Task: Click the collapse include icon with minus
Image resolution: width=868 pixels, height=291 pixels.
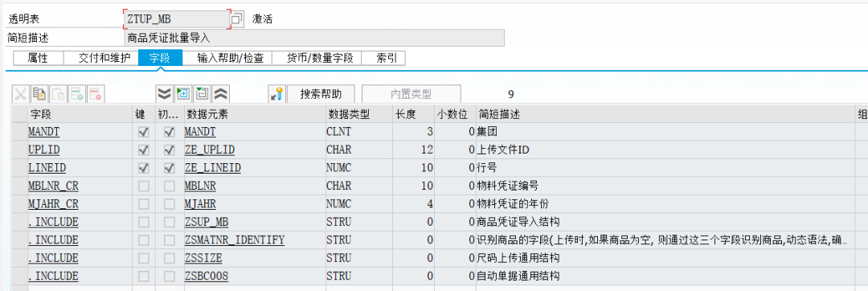Action: pyautogui.click(x=202, y=94)
